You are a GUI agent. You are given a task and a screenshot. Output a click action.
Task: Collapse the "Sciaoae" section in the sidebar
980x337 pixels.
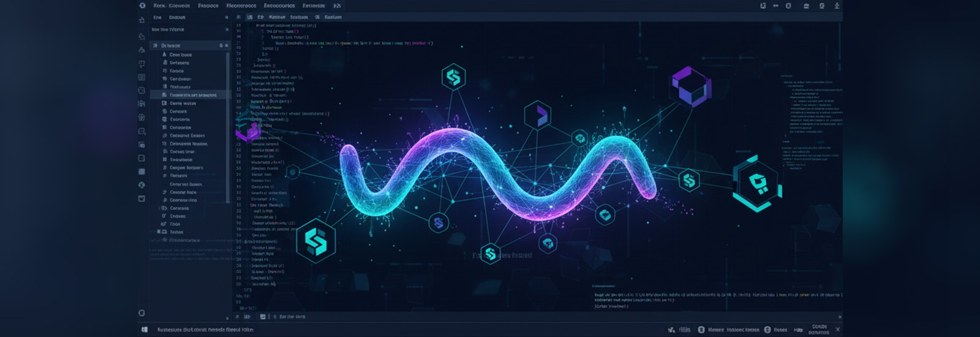point(156,45)
